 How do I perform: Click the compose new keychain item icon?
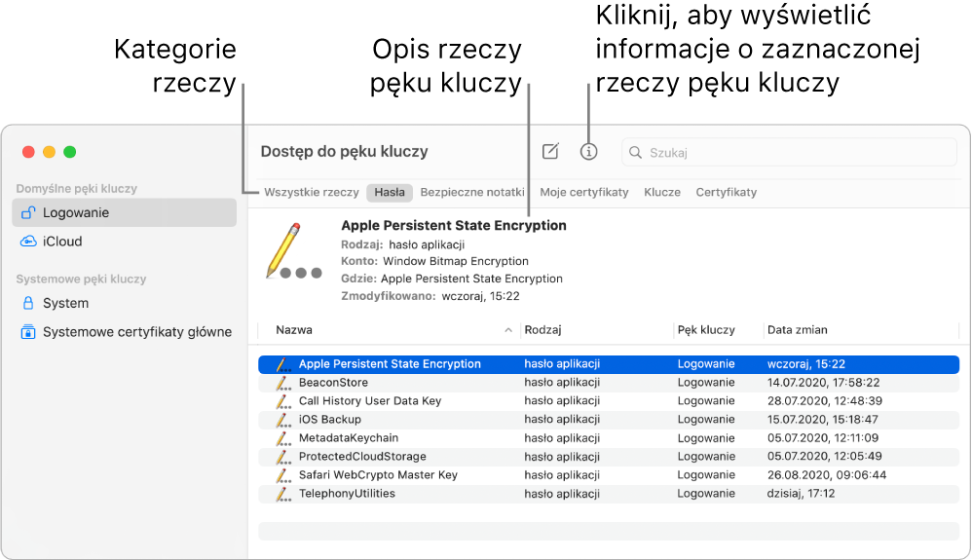(550, 152)
